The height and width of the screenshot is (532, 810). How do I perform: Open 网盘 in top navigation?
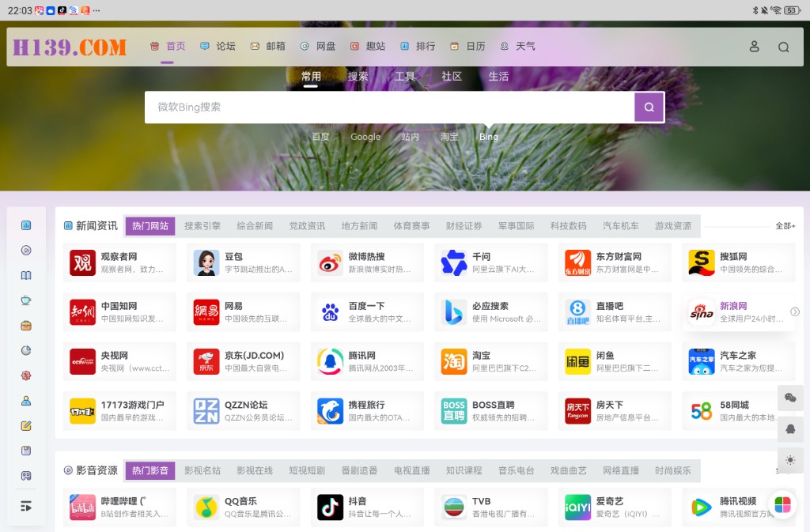(x=318, y=46)
